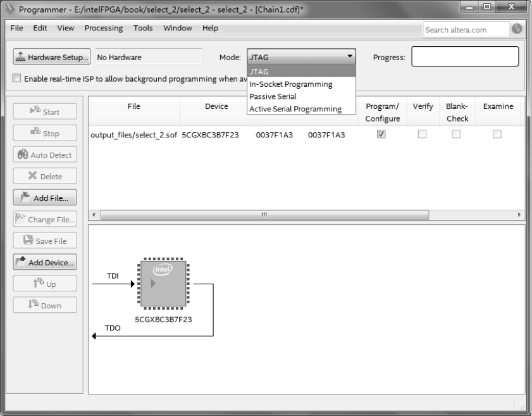Choose Passive Serial mode
This screenshot has width=532, height=416.
301,96
